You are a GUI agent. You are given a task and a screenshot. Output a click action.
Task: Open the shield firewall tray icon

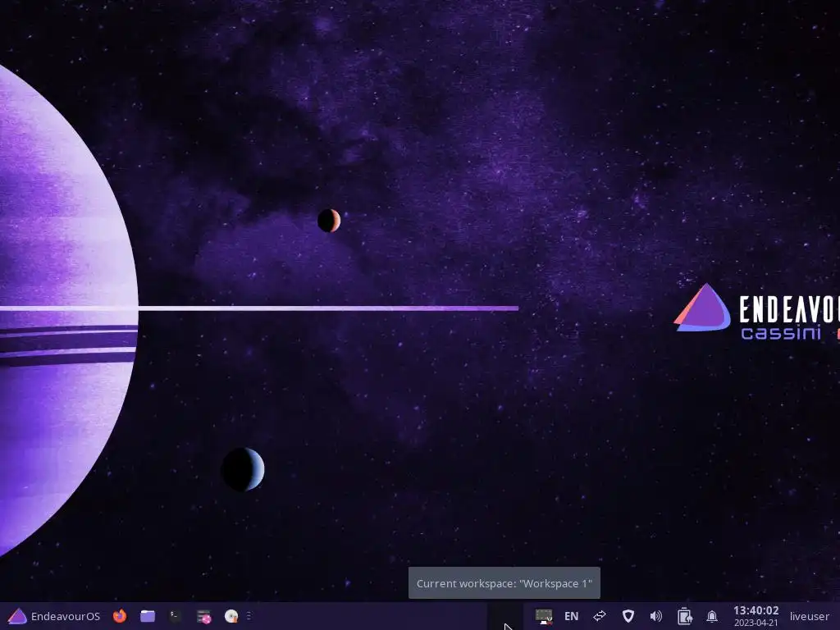coord(628,616)
